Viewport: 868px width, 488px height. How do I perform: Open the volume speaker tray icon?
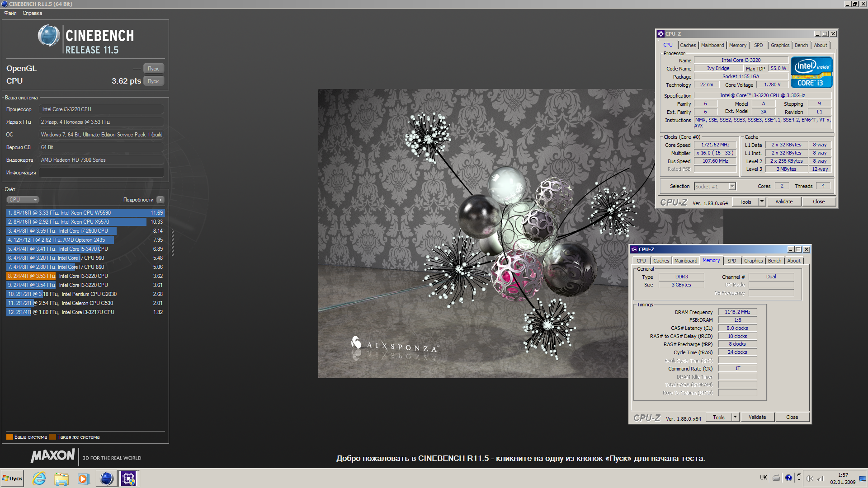[x=809, y=479]
